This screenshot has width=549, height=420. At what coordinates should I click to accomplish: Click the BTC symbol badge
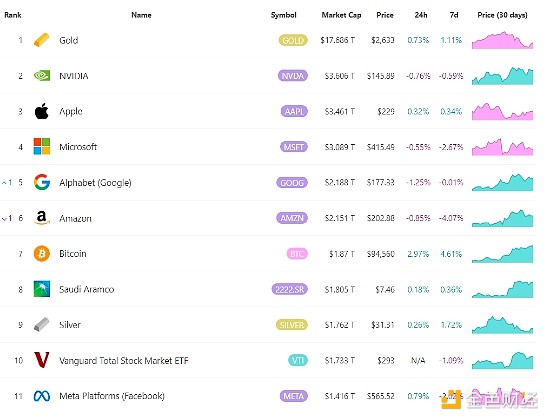[x=297, y=254]
